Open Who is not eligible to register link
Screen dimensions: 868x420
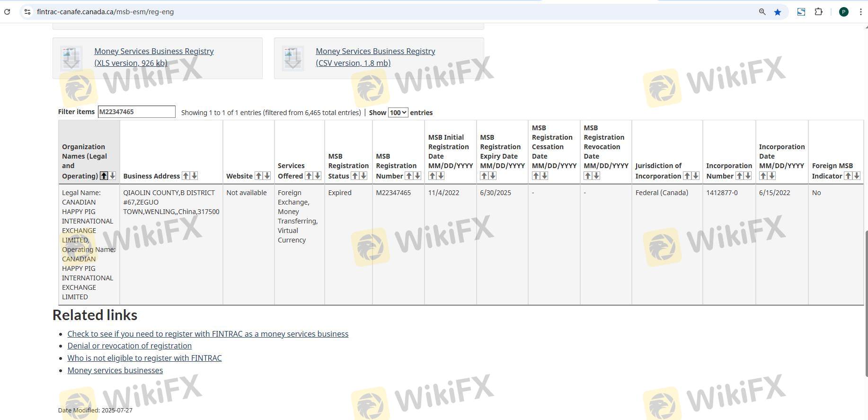click(144, 358)
